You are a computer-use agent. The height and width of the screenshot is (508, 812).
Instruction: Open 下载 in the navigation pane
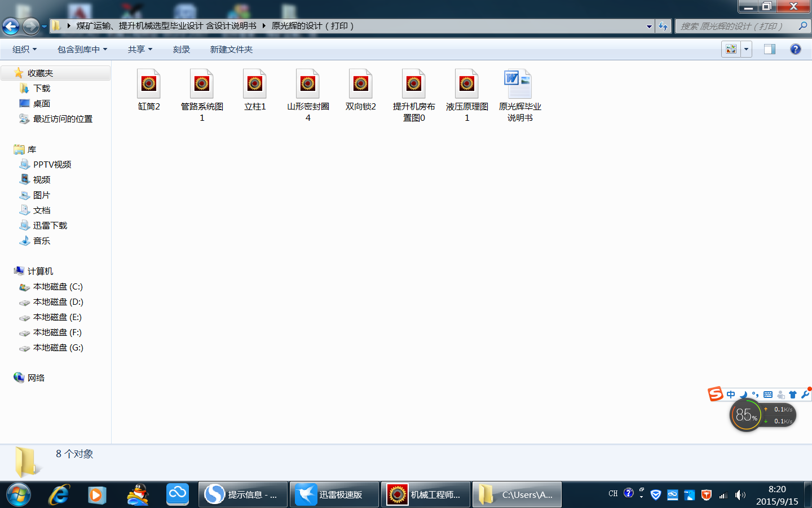42,89
